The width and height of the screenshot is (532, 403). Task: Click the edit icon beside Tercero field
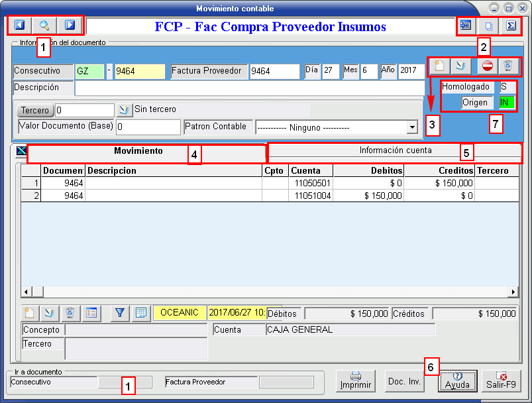[x=125, y=110]
